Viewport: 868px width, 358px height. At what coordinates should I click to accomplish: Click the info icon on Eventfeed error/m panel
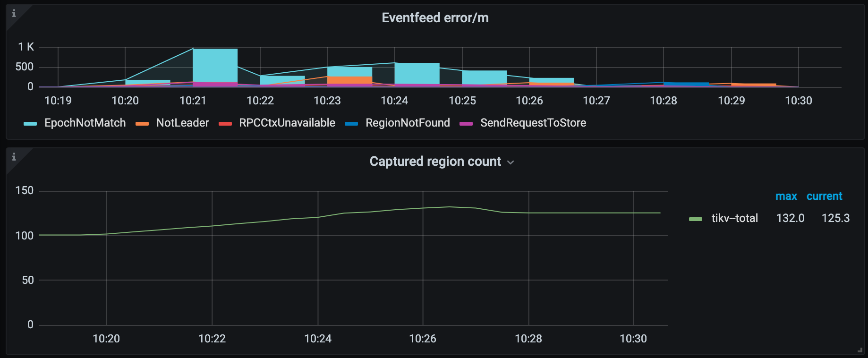tap(13, 13)
